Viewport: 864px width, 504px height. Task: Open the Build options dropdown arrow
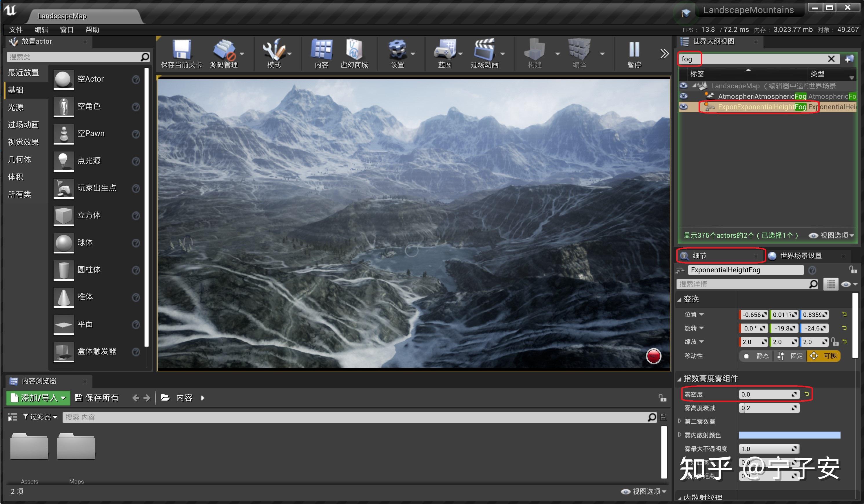(557, 54)
